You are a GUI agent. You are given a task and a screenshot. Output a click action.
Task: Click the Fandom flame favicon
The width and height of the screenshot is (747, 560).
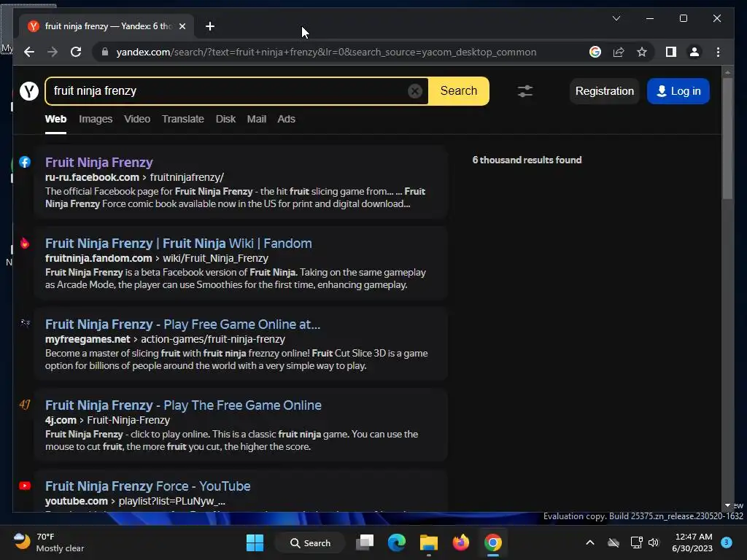25,243
